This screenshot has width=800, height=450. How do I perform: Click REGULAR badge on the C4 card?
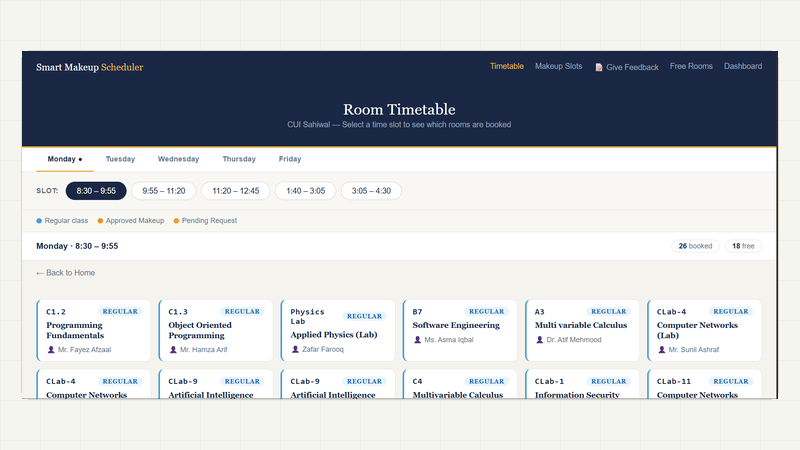[x=486, y=381]
